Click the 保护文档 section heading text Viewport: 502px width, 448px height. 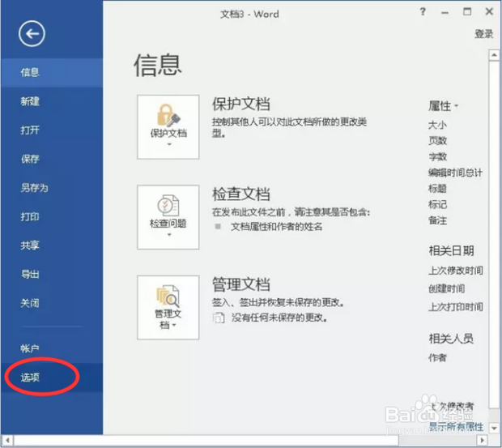click(241, 104)
